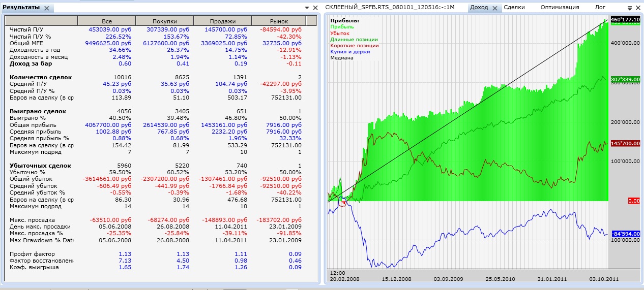
Task: Open the Результаты panel dropdown arrow
Action: tap(307, 8)
